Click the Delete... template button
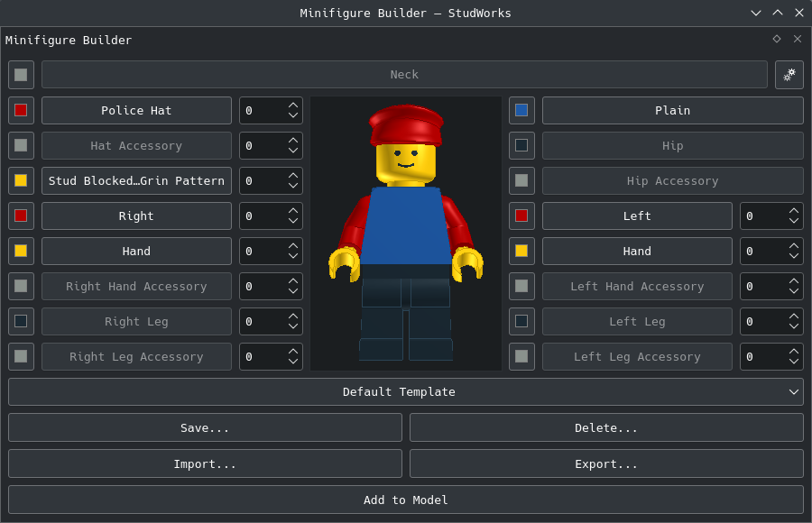This screenshot has width=812, height=523. (606, 427)
